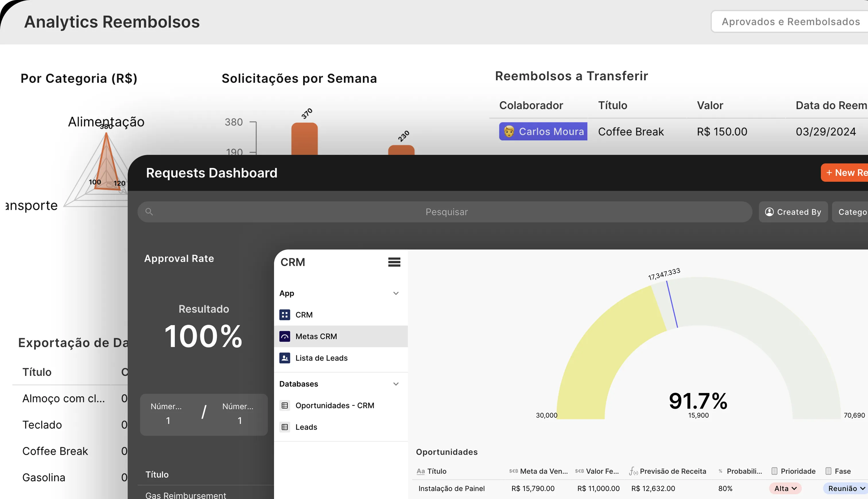The height and width of the screenshot is (499, 868).
Task: Click the Leads database table icon
Action: pyautogui.click(x=285, y=427)
